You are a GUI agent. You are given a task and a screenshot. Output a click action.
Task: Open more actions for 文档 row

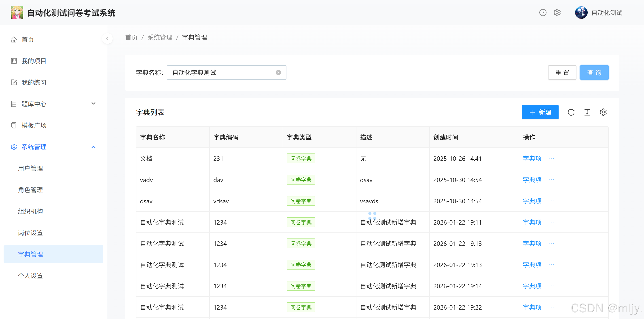(x=552, y=158)
